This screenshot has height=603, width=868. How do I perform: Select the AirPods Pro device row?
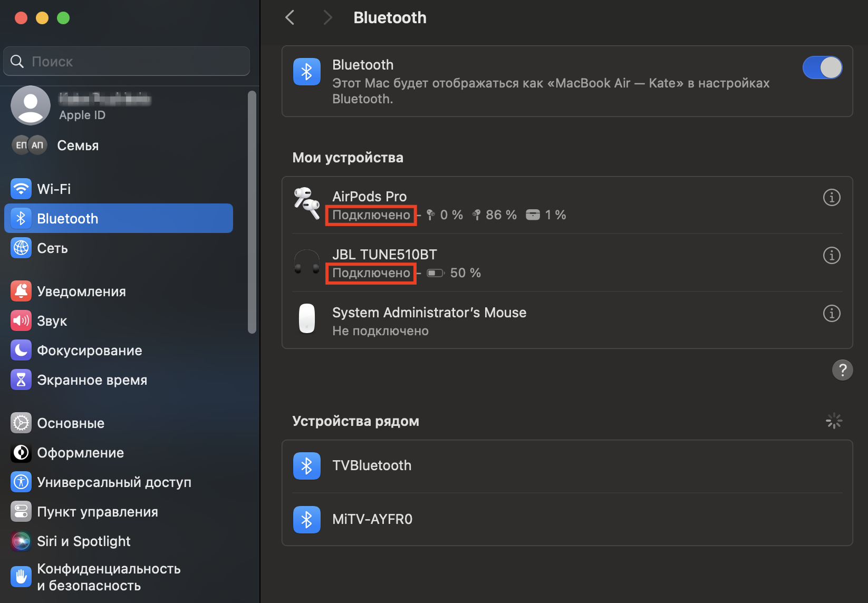point(567,205)
